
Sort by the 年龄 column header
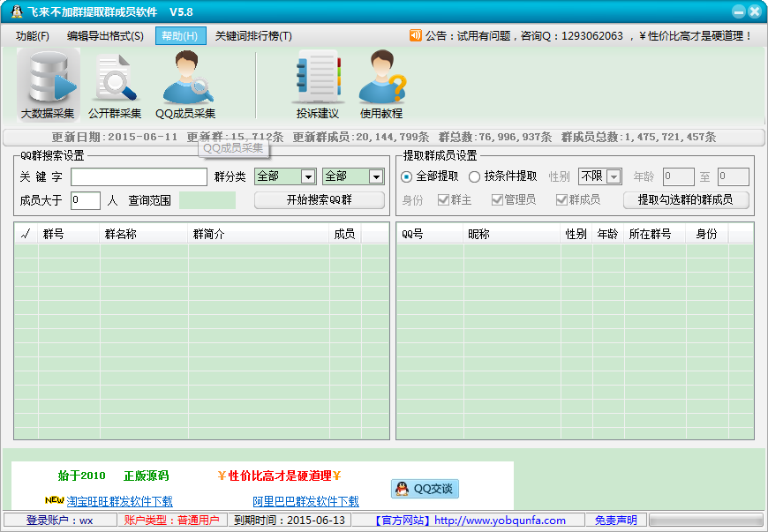[608, 234]
